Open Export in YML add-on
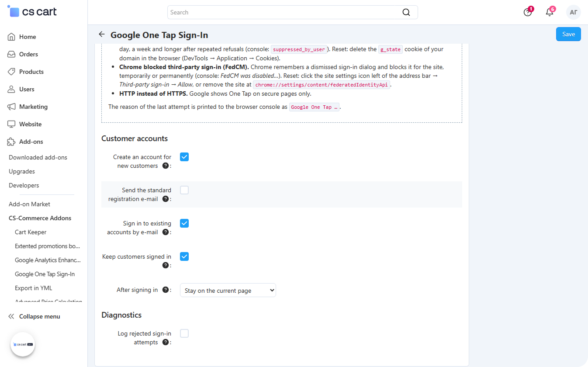588x367 pixels. [x=34, y=288]
